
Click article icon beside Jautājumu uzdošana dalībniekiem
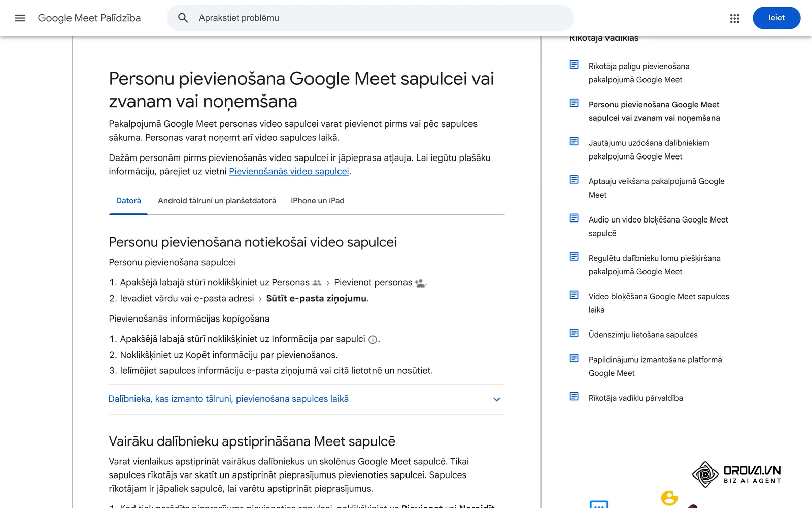(x=574, y=141)
